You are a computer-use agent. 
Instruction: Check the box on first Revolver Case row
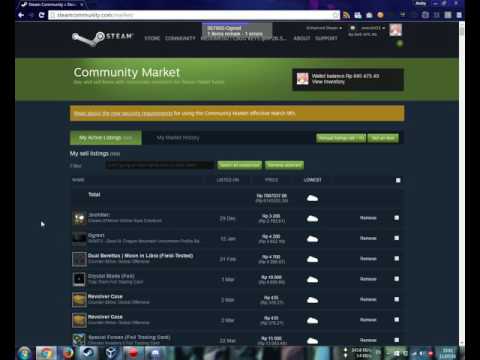(397, 299)
